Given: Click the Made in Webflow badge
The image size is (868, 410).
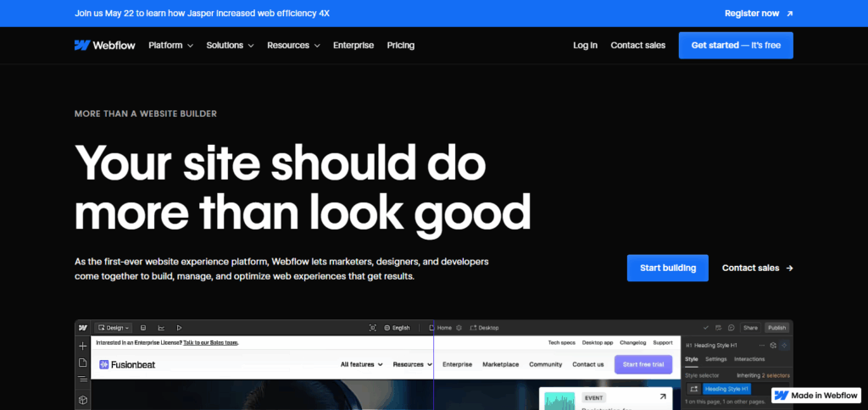Looking at the screenshot, I should (816, 395).
